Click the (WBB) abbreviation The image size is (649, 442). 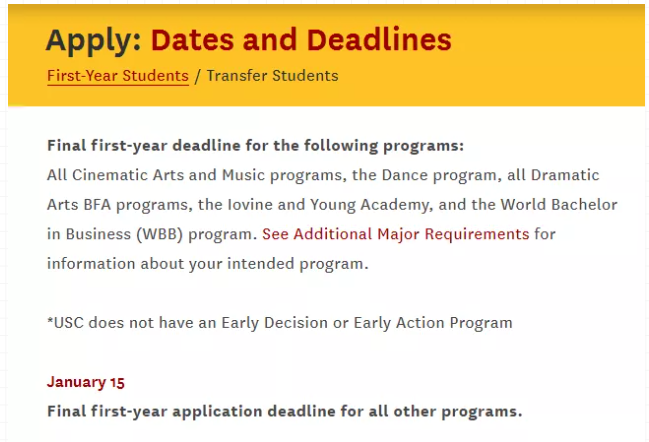160,234
